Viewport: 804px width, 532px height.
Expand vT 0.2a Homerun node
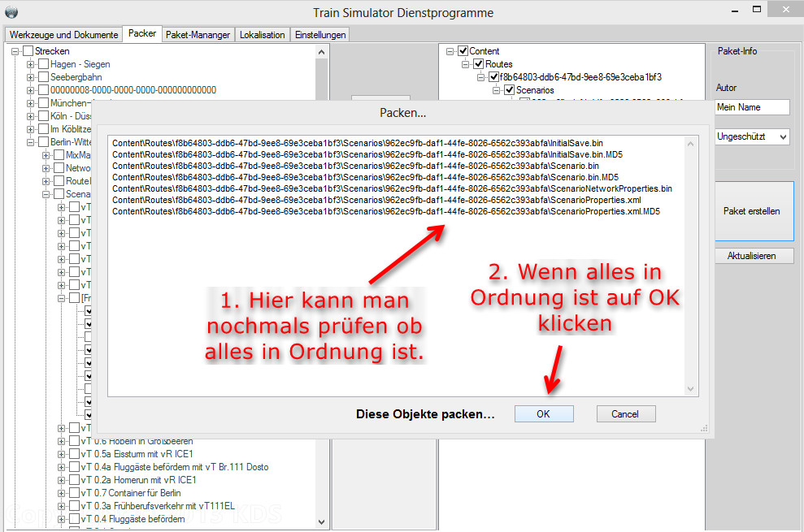click(x=62, y=480)
